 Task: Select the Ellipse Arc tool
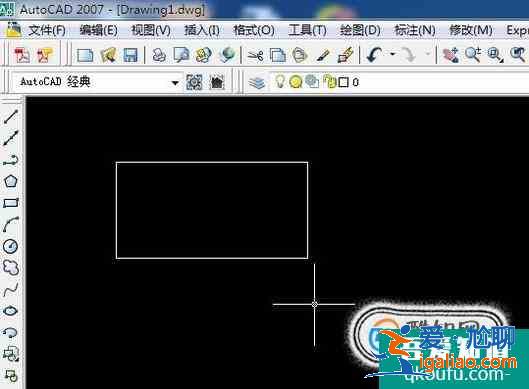(10, 332)
